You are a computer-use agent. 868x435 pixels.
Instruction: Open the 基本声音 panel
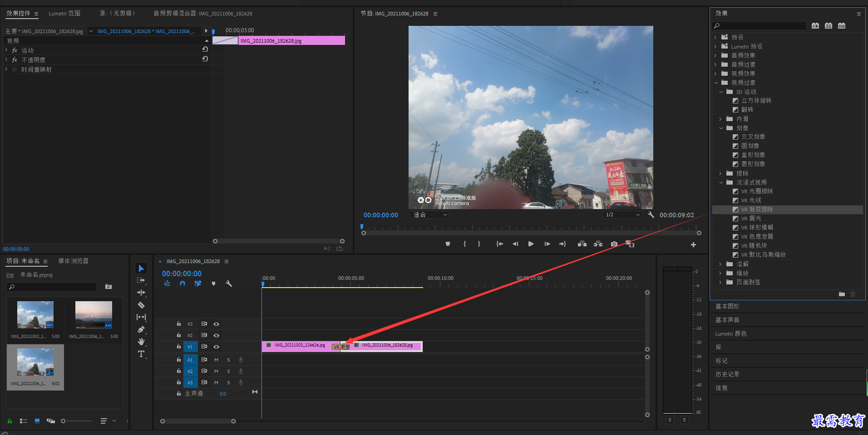click(x=727, y=320)
